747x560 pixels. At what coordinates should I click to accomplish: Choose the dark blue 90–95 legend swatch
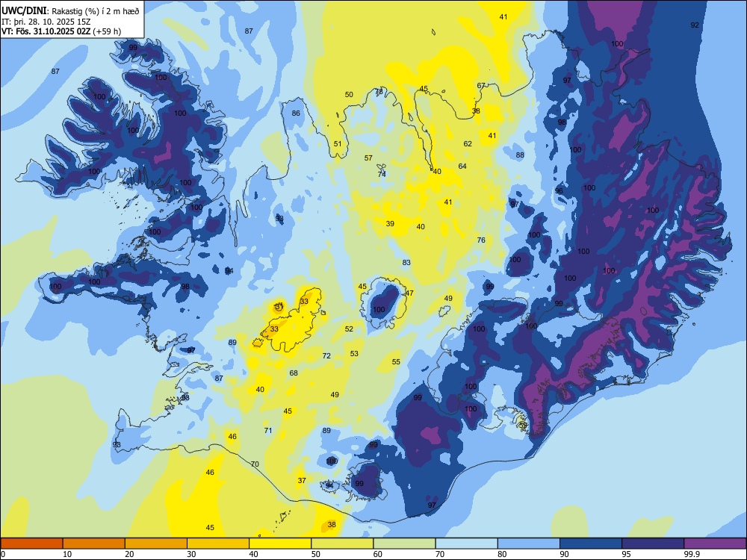pos(591,544)
